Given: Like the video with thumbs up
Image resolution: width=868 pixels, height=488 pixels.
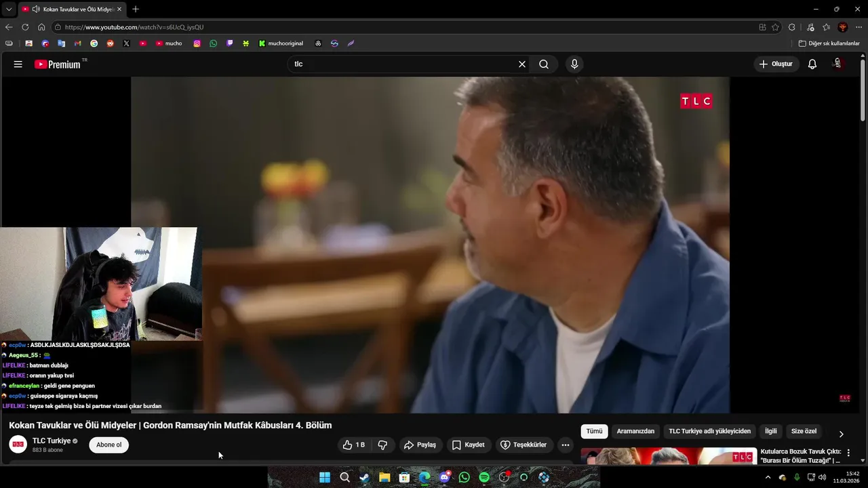Looking at the screenshot, I should click(354, 445).
